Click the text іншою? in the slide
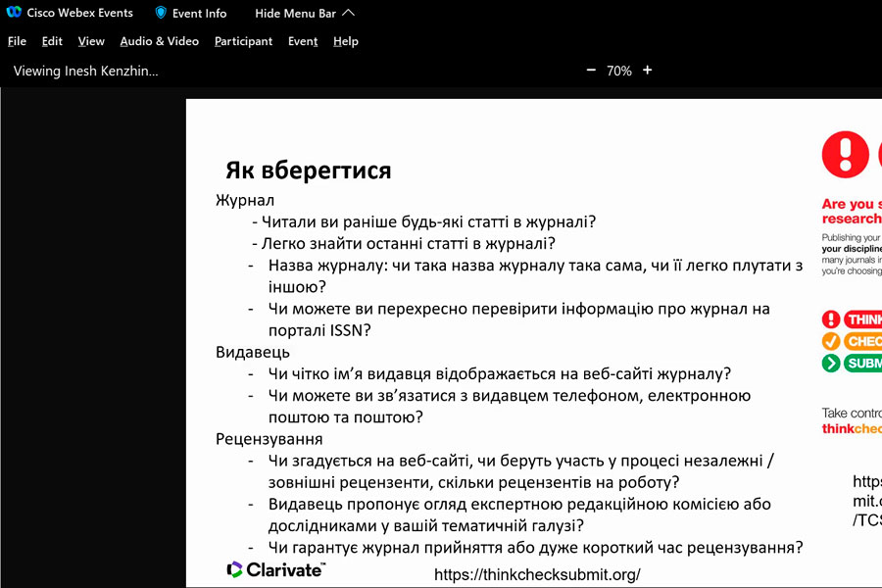 pyautogui.click(x=297, y=287)
